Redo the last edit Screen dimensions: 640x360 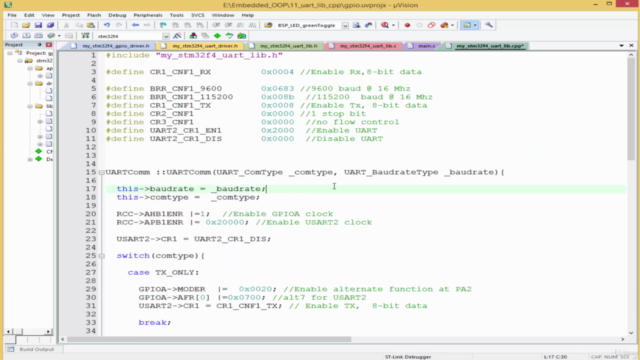119,25
